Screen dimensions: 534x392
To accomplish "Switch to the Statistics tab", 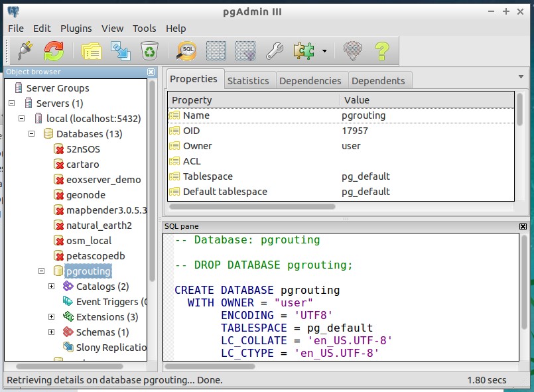I will [x=249, y=80].
